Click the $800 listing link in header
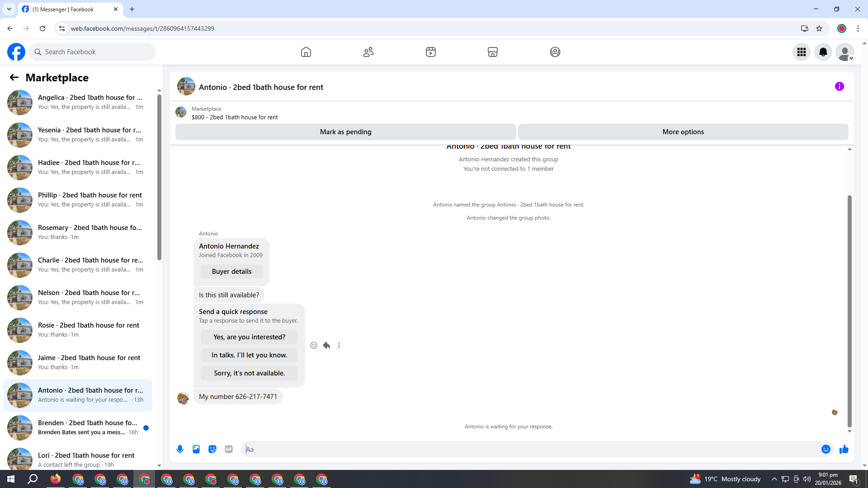This screenshot has height=488, width=868. (235, 117)
